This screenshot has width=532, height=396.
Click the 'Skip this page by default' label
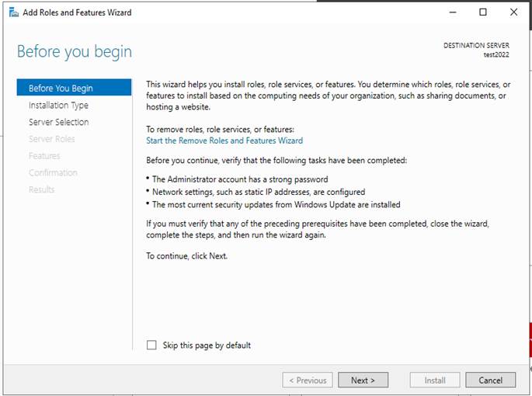tap(207, 345)
